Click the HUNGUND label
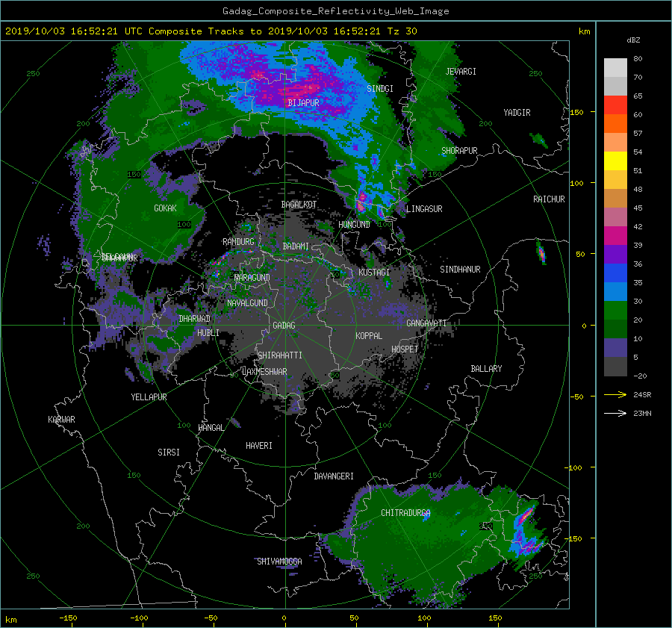This screenshot has height=628, width=672. [354, 225]
